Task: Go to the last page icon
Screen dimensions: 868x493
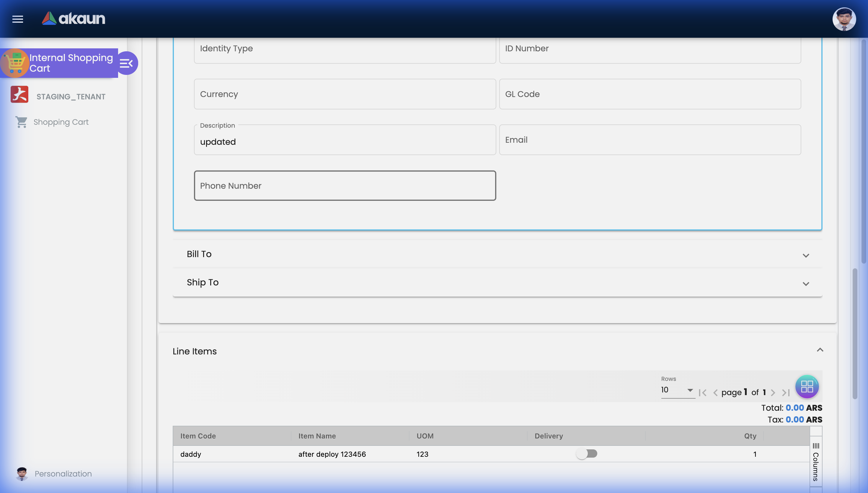Action: coord(786,393)
